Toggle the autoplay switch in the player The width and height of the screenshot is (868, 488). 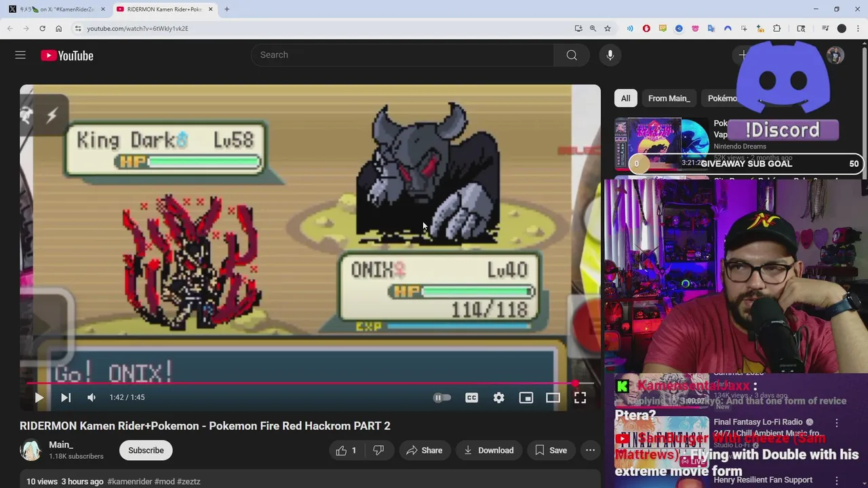tap(441, 398)
